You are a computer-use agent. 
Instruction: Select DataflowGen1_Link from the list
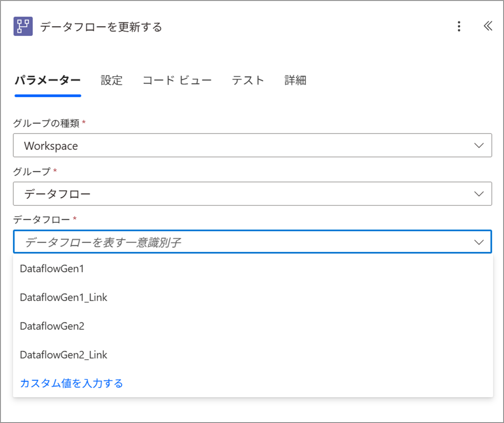[x=253, y=297]
